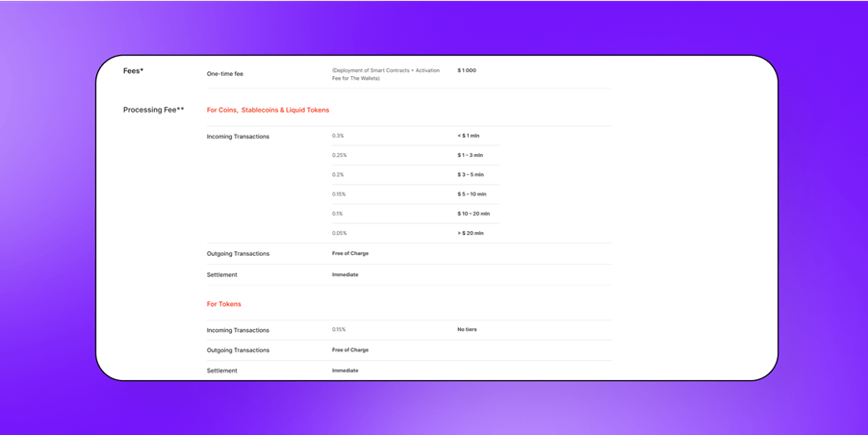Select the No tiers label

pos(467,329)
